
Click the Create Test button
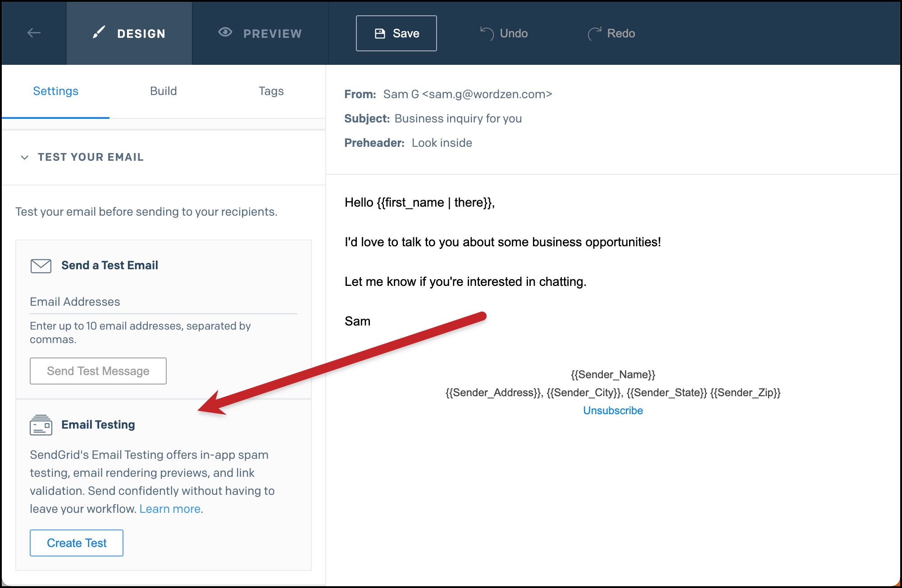[77, 543]
